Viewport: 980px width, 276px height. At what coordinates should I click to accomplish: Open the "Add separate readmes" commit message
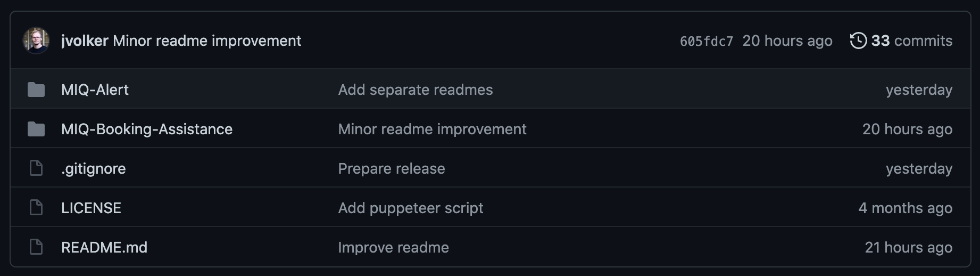click(416, 90)
